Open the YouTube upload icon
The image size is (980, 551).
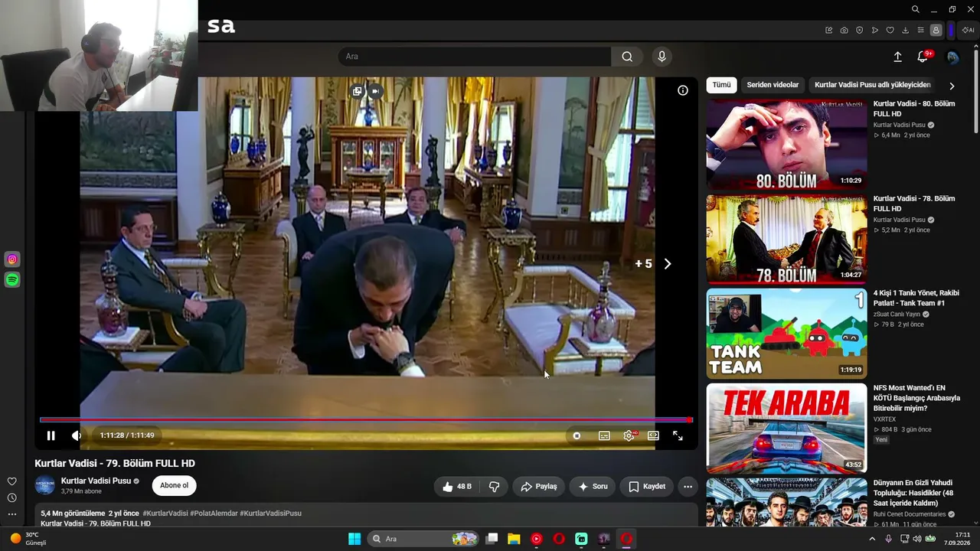[898, 57]
